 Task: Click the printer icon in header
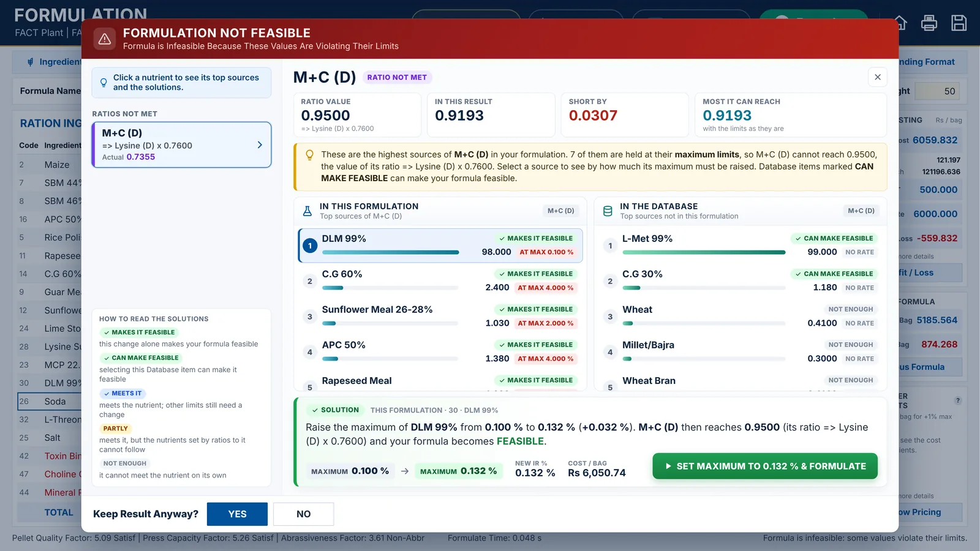coord(929,23)
